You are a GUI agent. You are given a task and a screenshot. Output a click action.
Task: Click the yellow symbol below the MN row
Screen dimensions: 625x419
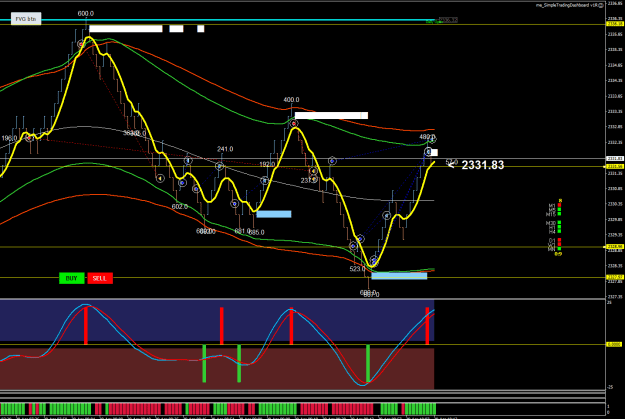558,254
